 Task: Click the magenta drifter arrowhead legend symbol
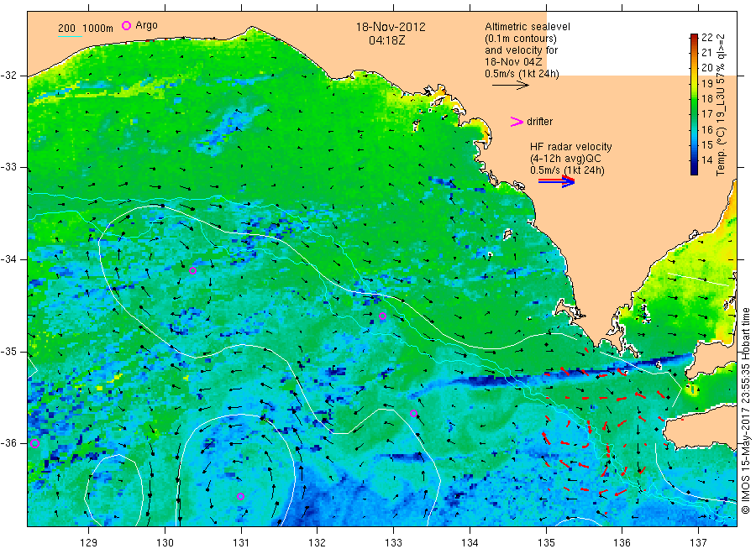[x=517, y=122]
